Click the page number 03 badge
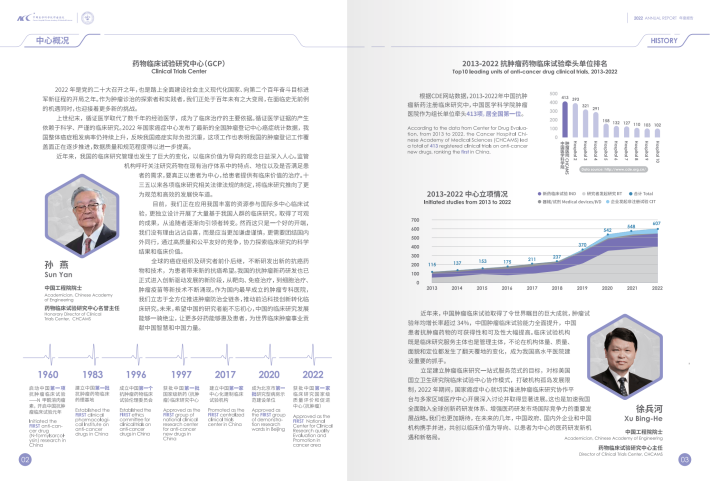This screenshot has width=710, height=481. pos(685,460)
